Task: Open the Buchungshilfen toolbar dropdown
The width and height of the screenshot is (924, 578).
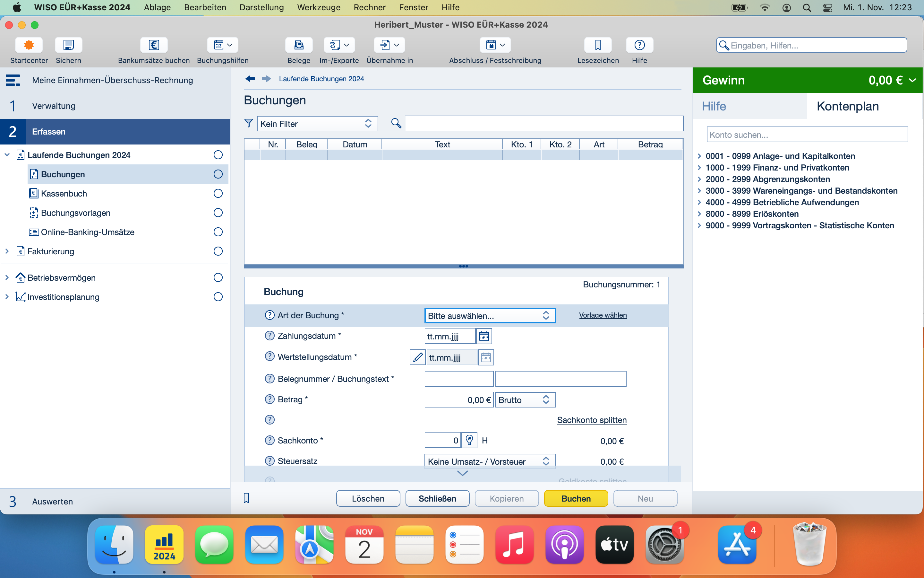Action: click(223, 45)
